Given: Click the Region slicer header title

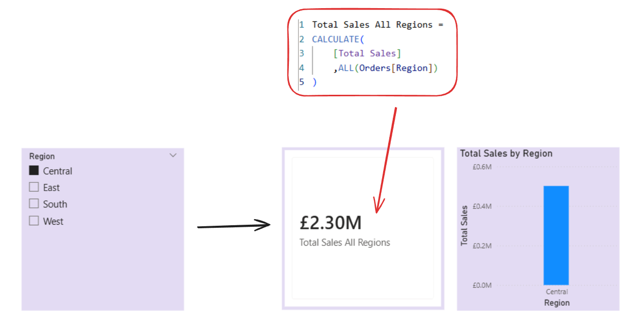Looking at the screenshot, I should coord(42,156).
